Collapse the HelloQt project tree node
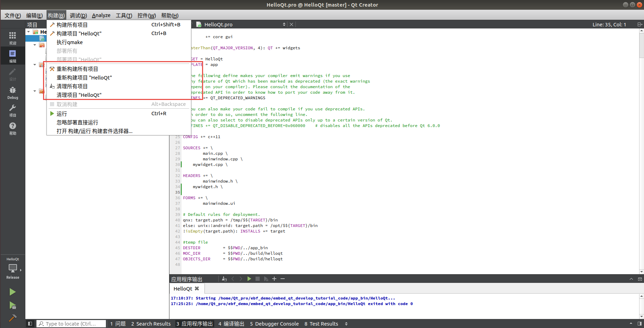The image size is (644, 328). pyautogui.click(x=28, y=32)
